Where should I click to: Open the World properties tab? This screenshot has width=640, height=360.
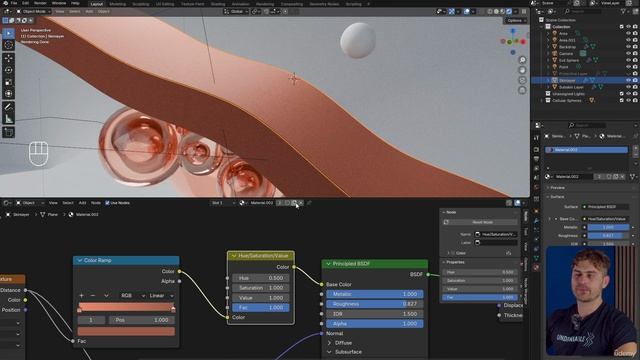click(536, 187)
